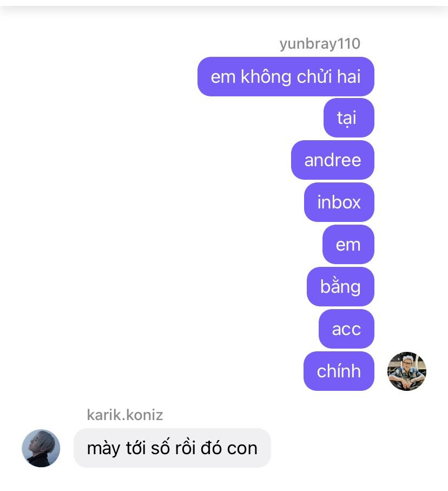Image resolution: width=448 pixels, height=491 pixels.
Task: Click the word 'mày' in gray bubble
Action: (x=104, y=449)
